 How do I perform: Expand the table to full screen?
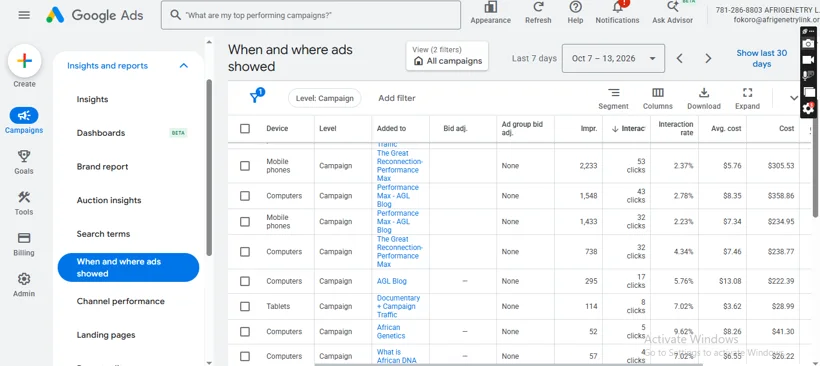pos(747,98)
